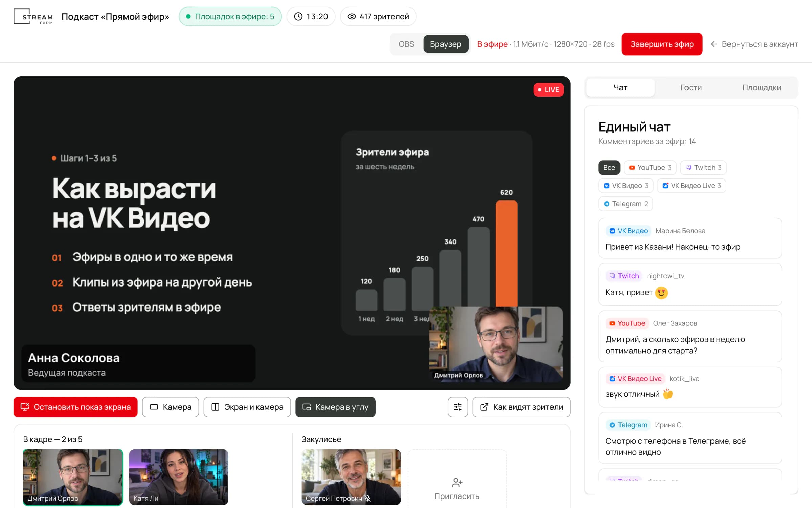
Task: Click Вернуться в аккаунт link
Action: tap(754, 44)
